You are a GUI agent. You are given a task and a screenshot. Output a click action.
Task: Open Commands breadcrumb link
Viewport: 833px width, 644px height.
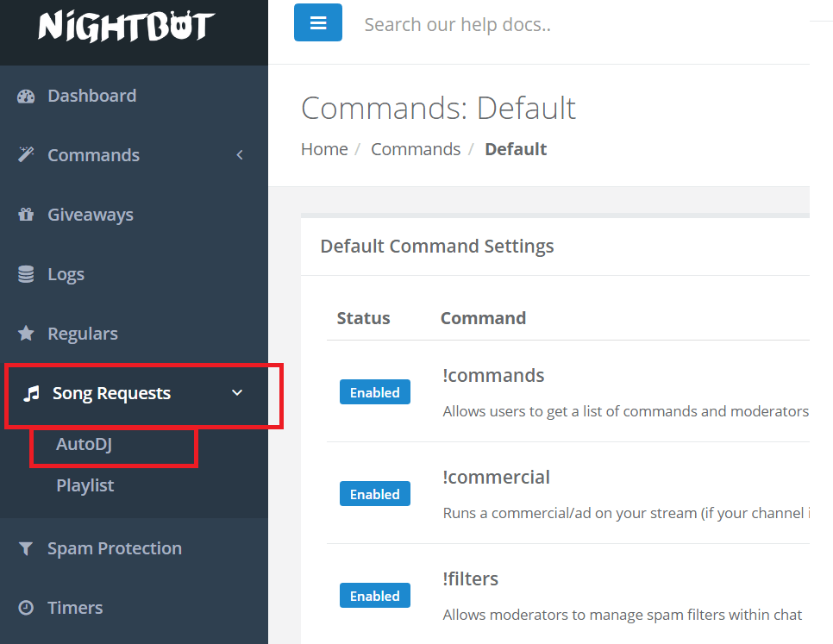click(x=416, y=149)
